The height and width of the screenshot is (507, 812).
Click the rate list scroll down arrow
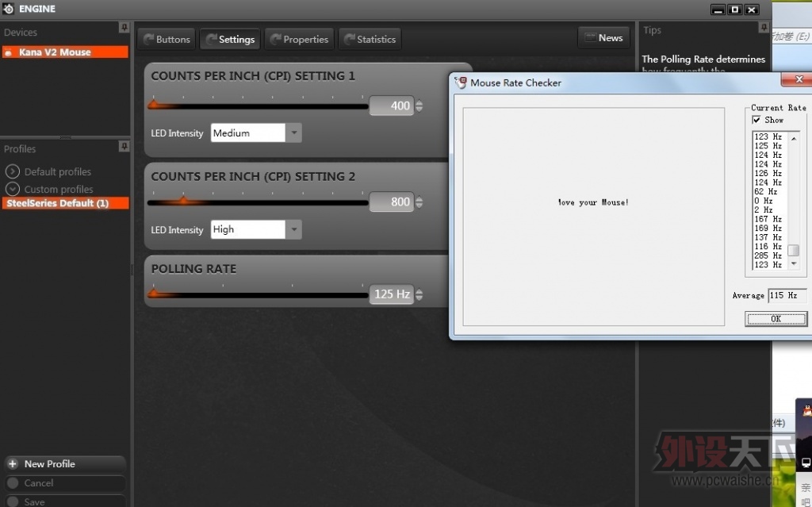[x=793, y=264]
